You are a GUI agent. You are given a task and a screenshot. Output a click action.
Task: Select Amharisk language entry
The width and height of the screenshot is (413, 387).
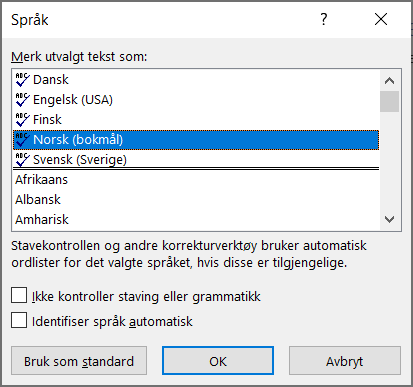(x=196, y=220)
